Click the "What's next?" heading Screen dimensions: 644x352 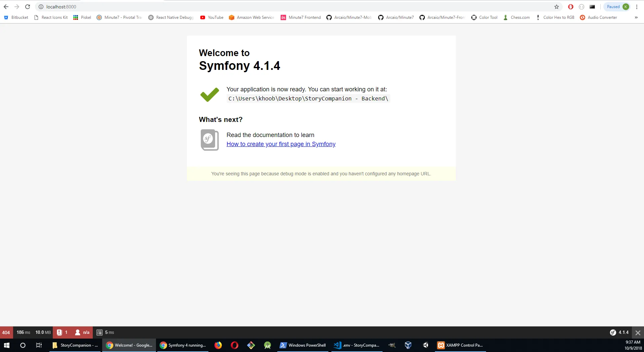(220, 120)
